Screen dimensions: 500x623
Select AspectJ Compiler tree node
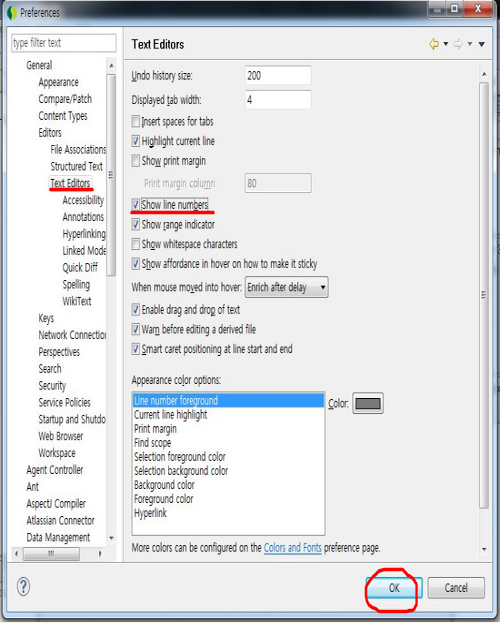tap(56, 504)
